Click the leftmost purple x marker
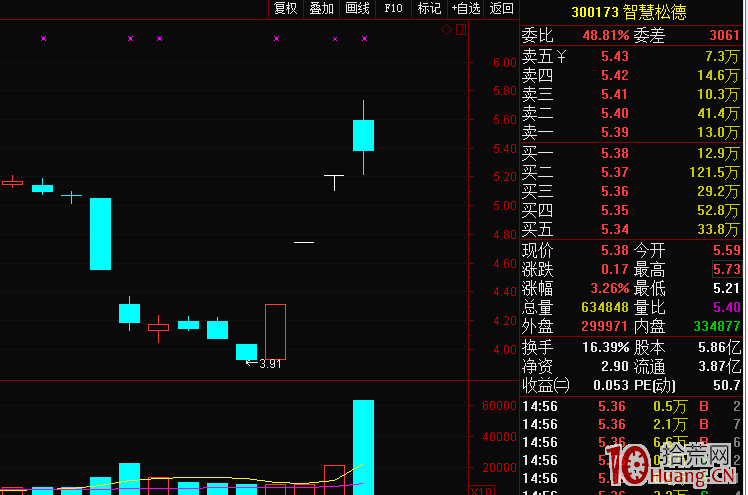748x495 pixels. pyautogui.click(x=43, y=39)
